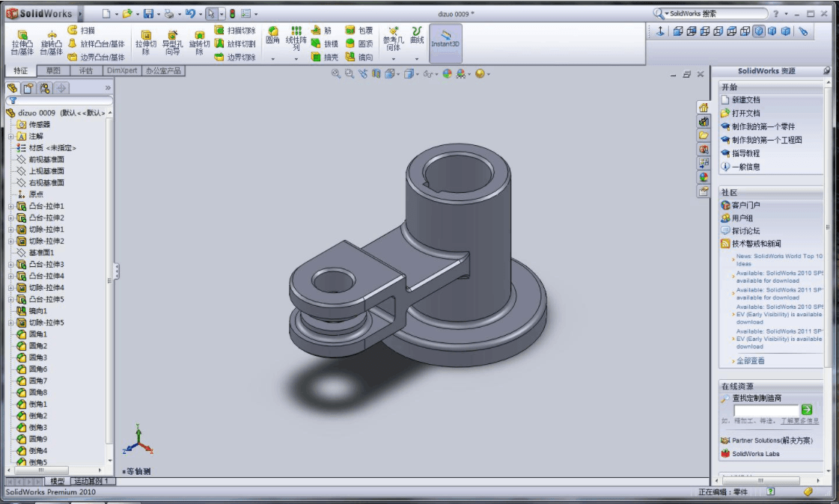This screenshot has width=839, height=504.
Task: Pin the SolidWorks 资源 task pane
Action: pyautogui.click(x=827, y=71)
